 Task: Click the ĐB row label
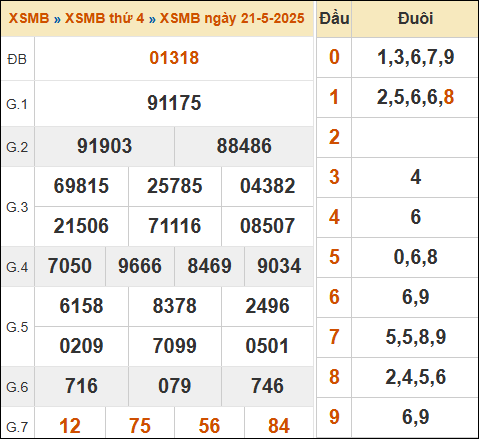tap(17, 59)
